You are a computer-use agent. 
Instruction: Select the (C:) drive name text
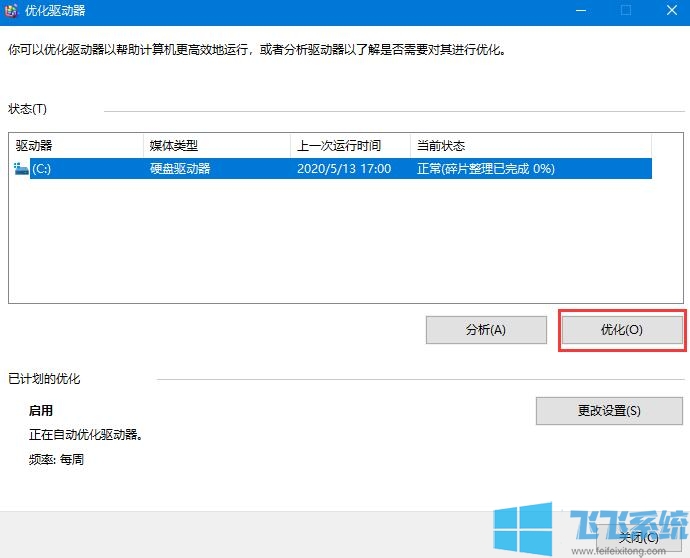[x=42, y=169]
